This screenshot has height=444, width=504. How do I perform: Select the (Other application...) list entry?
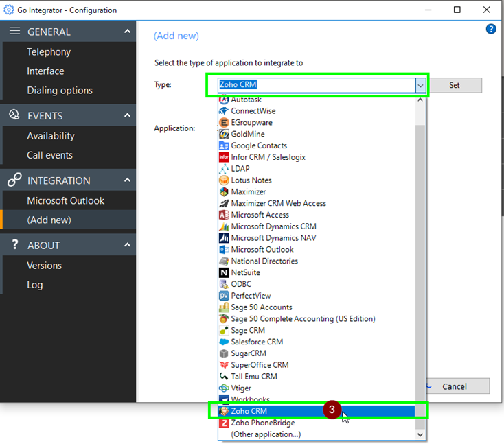click(266, 434)
